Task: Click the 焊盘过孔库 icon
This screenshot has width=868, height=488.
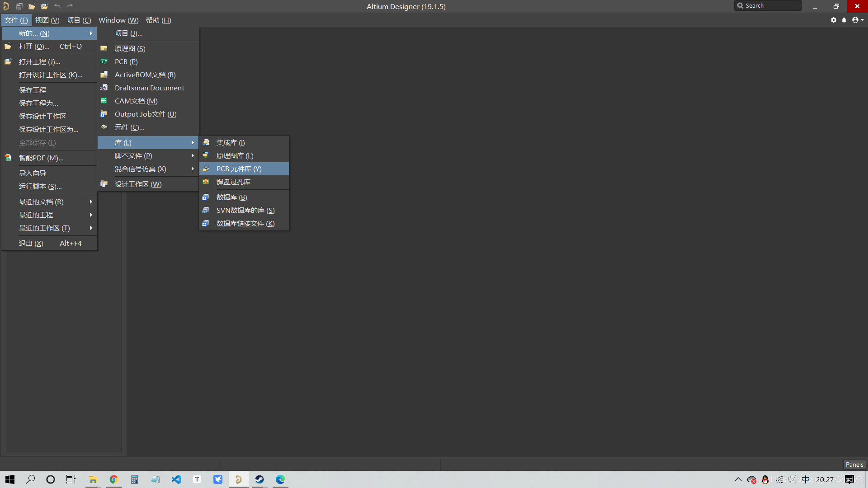Action: [x=206, y=182]
